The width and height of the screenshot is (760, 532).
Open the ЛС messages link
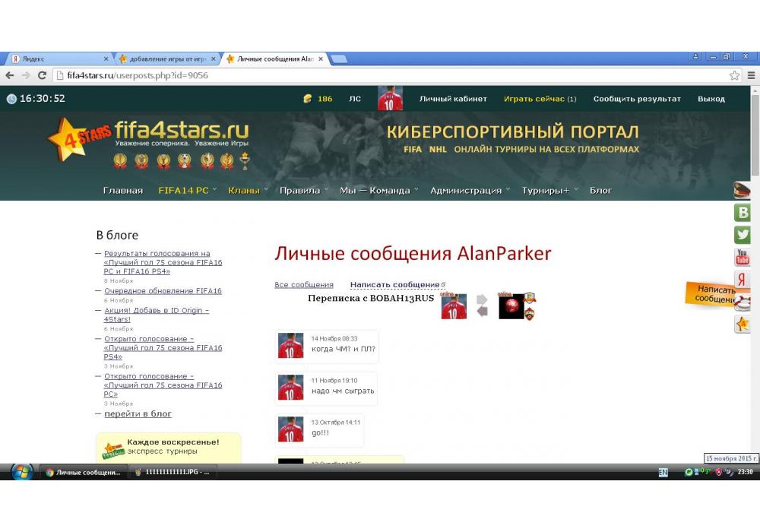(355, 99)
